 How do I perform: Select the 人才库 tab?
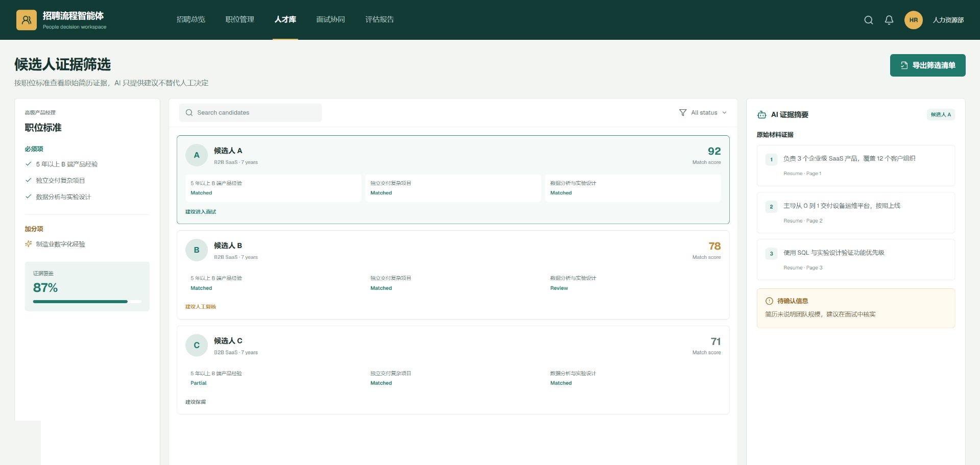[x=285, y=19]
